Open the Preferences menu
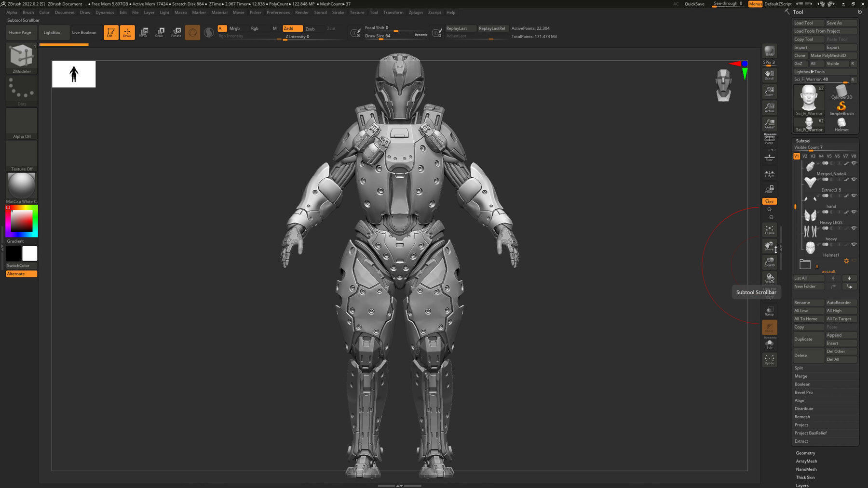The width and height of the screenshot is (868, 488). [x=278, y=13]
